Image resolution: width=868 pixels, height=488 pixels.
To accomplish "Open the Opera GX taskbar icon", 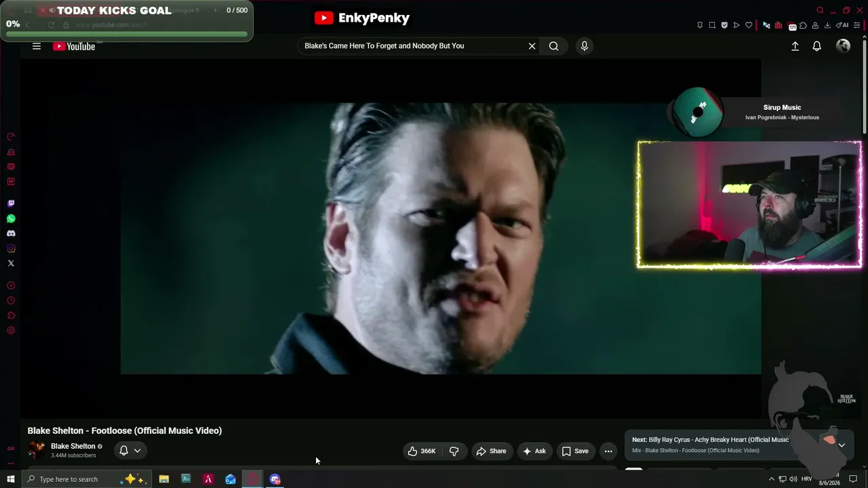I will click(253, 479).
